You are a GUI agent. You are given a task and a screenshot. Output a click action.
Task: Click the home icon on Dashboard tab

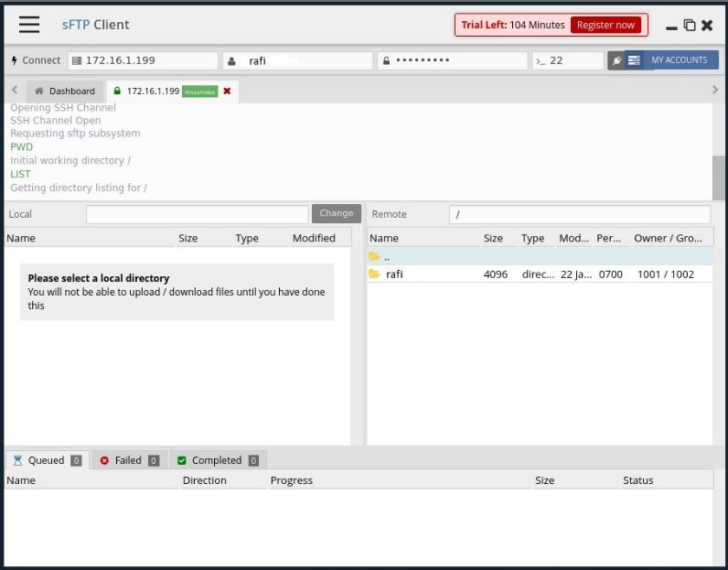point(39,91)
